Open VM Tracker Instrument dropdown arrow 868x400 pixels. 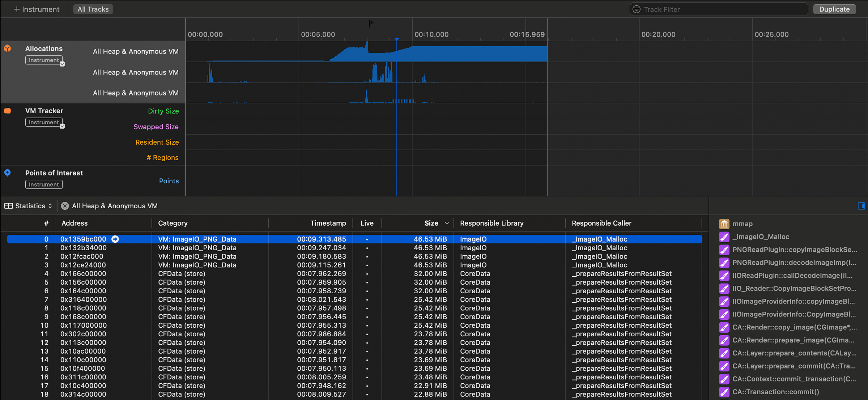62,126
